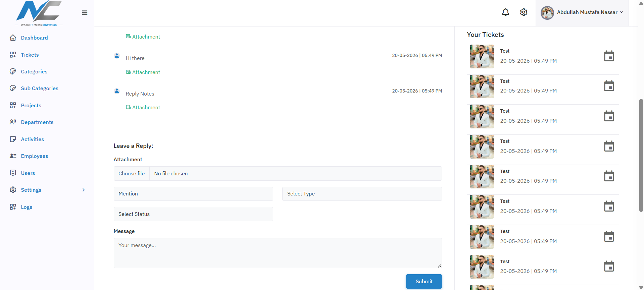Open the Select Type dropdown
Viewport: 644px width, 290px height.
pos(362,194)
